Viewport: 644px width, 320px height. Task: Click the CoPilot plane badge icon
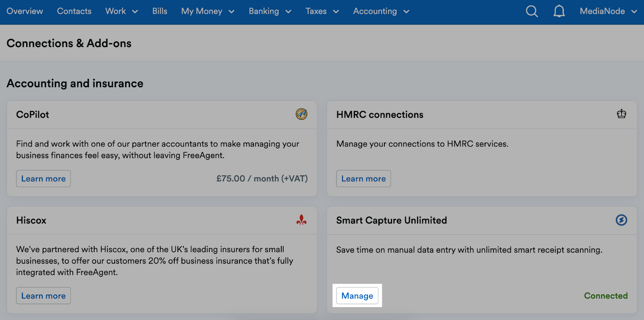point(301,114)
